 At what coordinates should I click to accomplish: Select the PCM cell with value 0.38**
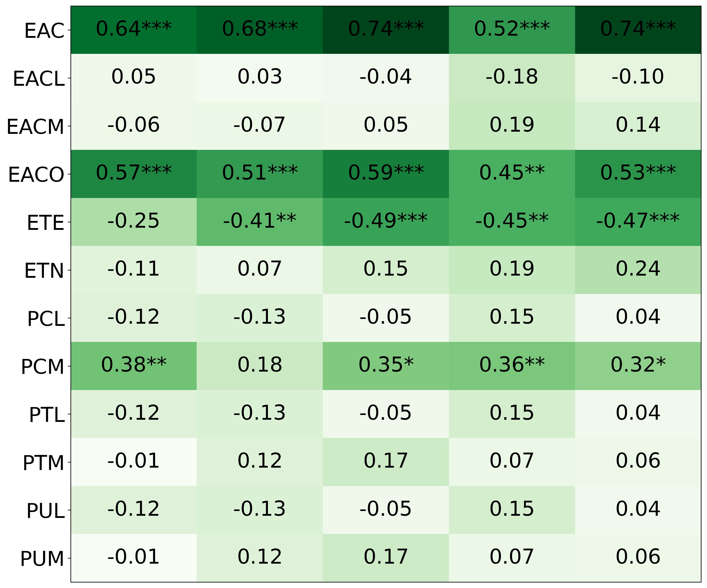[x=134, y=366]
